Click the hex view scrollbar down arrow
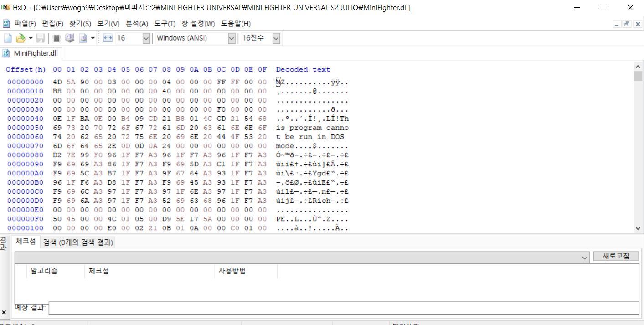The image size is (644, 325). click(x=638, y=228)
